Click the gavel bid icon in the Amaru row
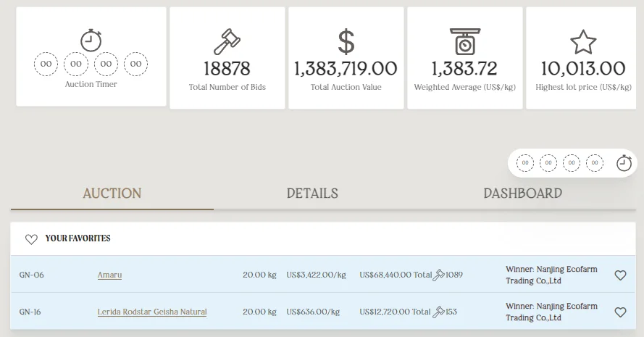Viewport: 644px width, 337px height. 439,275
